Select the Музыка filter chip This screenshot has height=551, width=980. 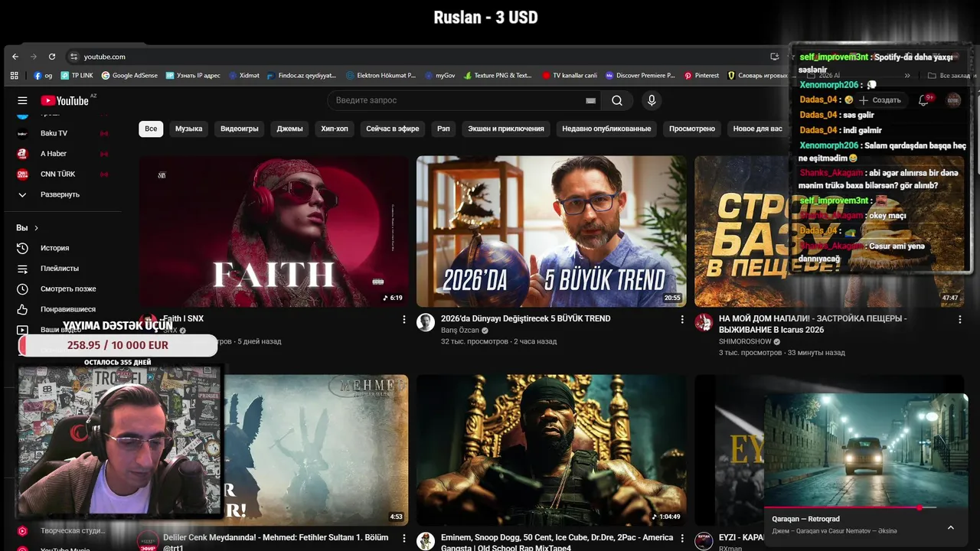click(x=188, y=129)
